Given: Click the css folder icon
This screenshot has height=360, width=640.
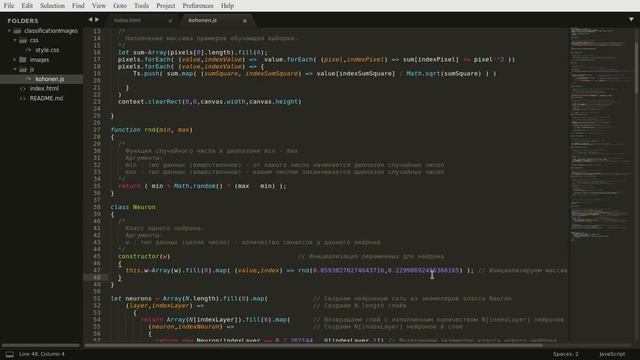Looking at the screenshot, I should pos(23,40).
